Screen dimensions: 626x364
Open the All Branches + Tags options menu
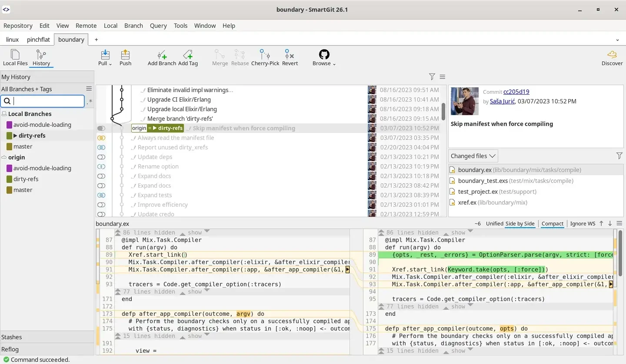coord(89,89)
